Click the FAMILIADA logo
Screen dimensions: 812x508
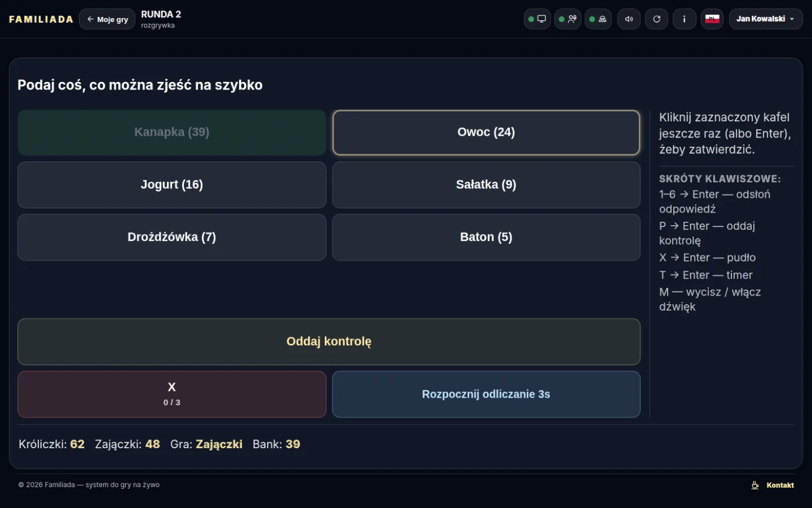click(41, 19)
